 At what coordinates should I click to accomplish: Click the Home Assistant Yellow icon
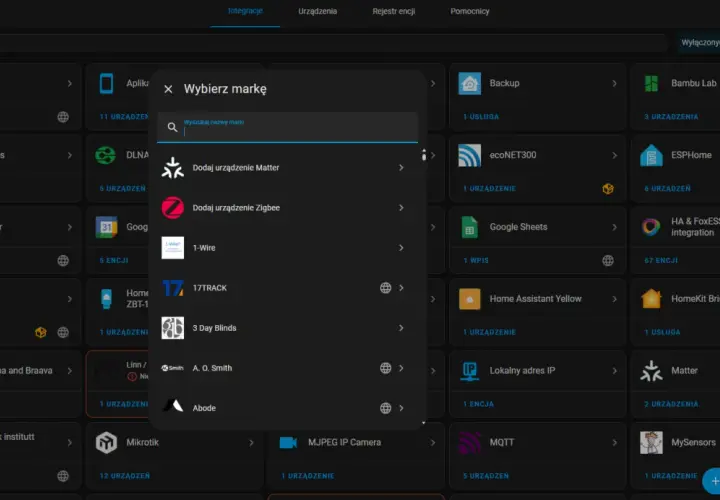tap(469, 299)
